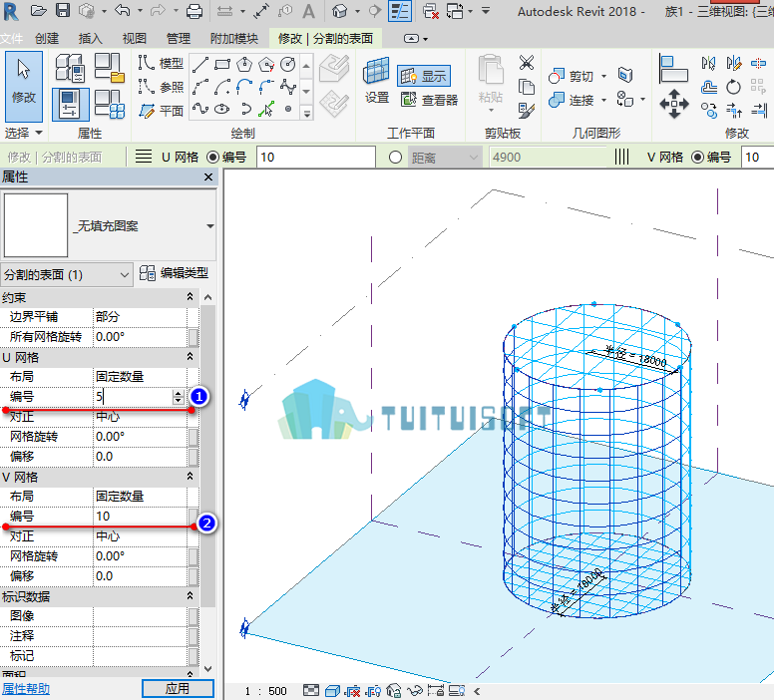Click the Work Plane draw option
774x700 pixels.
click(x=161, y=111)
